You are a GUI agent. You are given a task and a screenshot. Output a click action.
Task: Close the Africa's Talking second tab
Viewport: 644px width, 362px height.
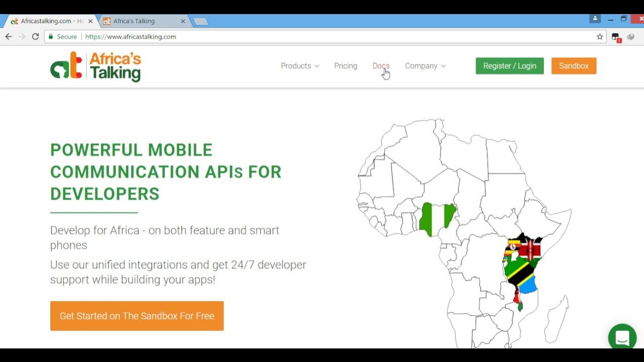(x=183, y=21)
